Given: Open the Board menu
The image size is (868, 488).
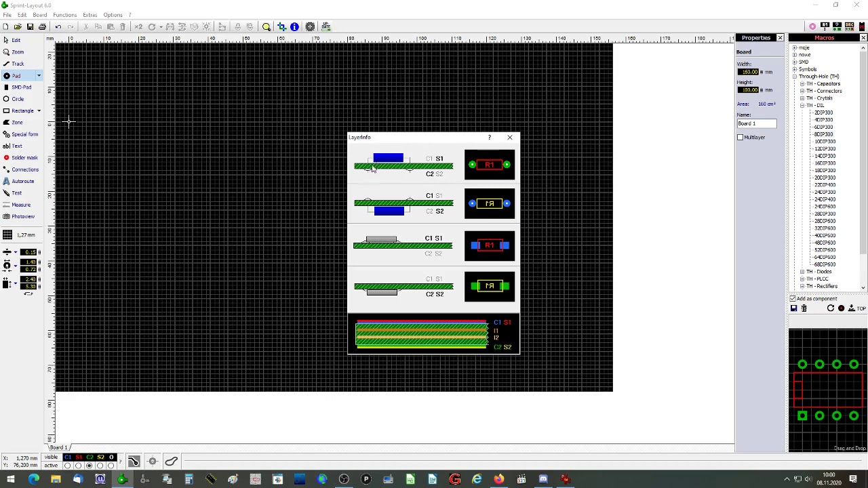Looking at the screenshot, I should click(40, 15).
